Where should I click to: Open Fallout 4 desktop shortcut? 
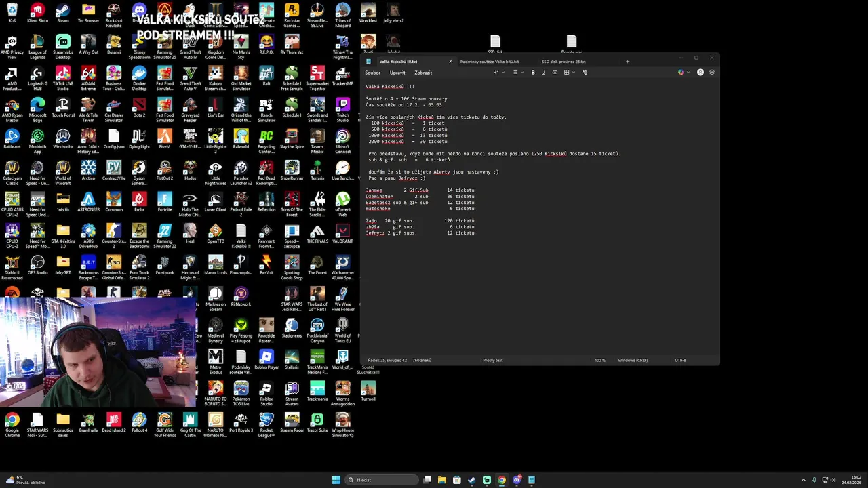point(139,423)
